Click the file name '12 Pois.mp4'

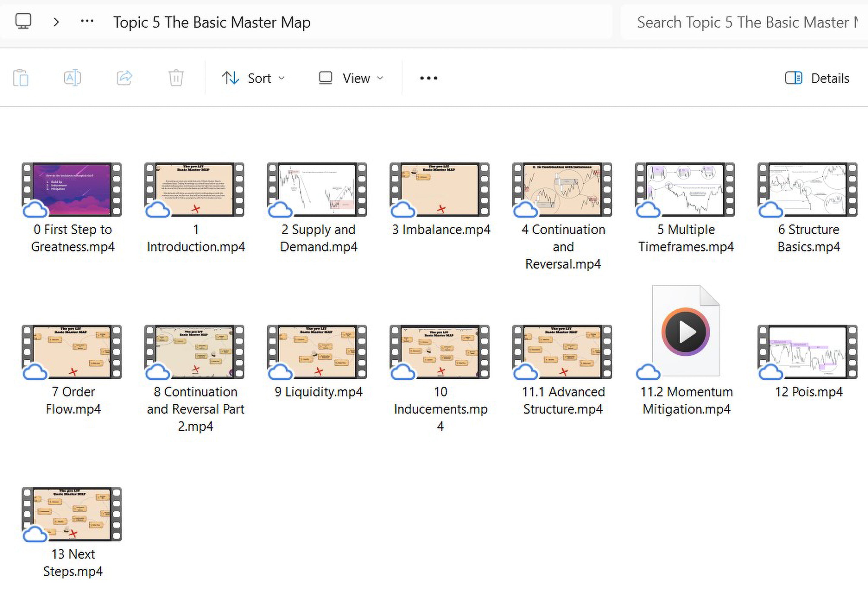(x=809, y=392)
